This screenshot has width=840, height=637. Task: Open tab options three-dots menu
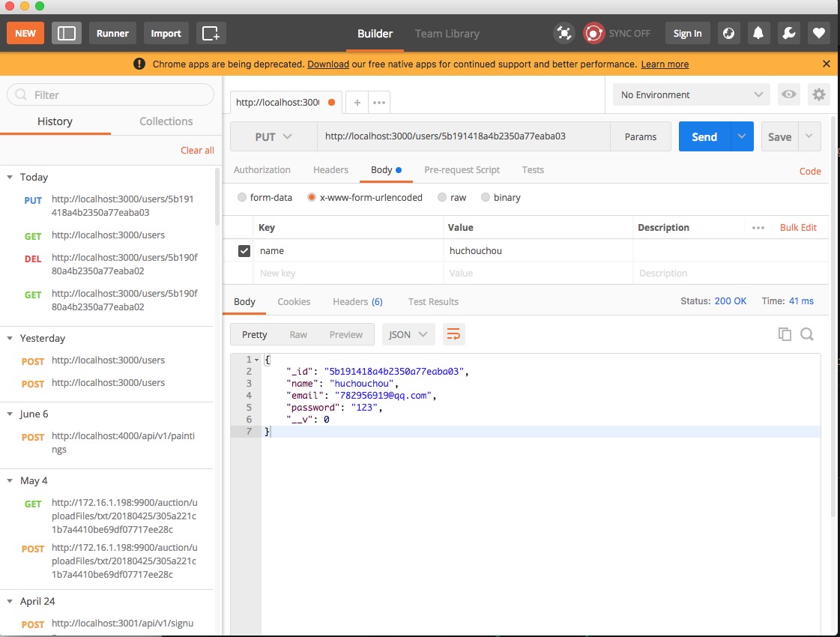click(378, 103)
